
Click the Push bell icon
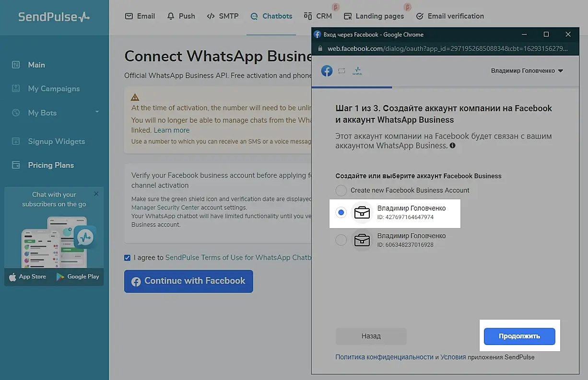coord(171,16)
